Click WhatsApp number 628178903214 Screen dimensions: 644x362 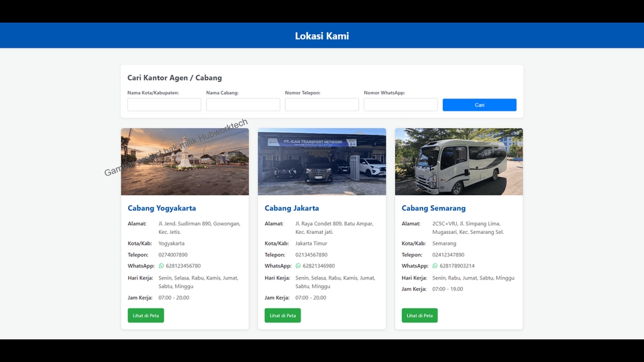coord(457,266)
